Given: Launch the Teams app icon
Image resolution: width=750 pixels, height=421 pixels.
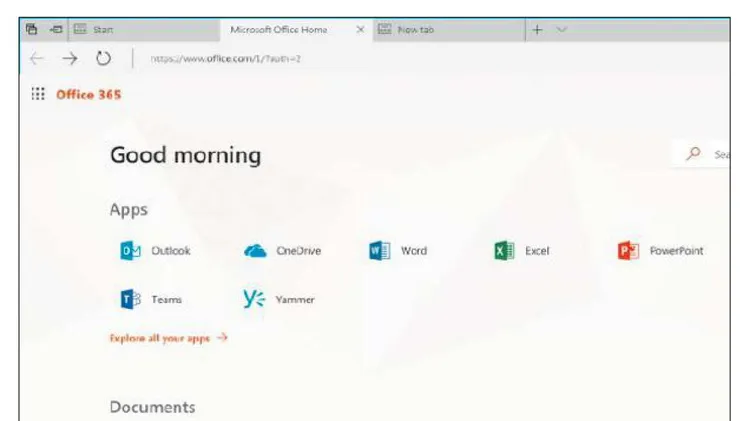Looking at the screenshot, I should pyautogui.click(x=131, y=299).
